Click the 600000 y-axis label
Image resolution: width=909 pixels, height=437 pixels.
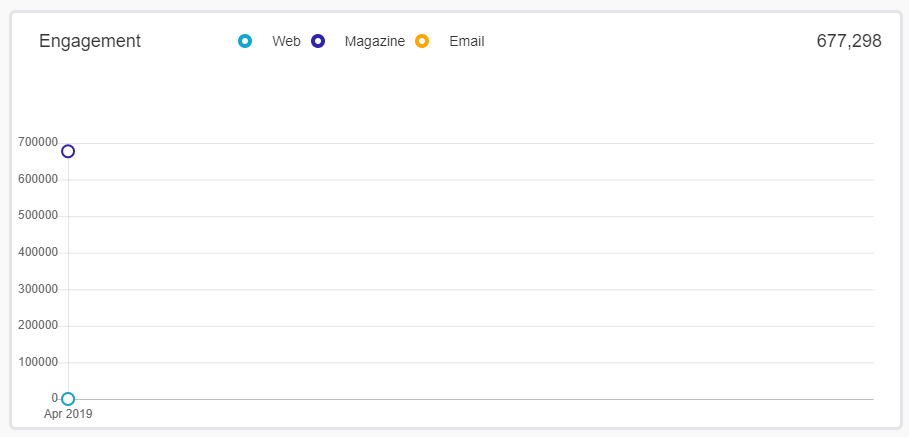(37, 179)
